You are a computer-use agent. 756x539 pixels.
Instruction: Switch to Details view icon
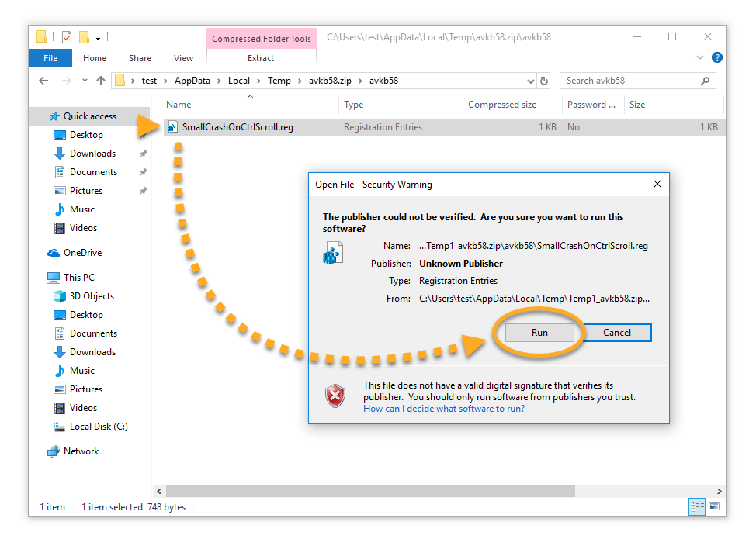pyautogui.click(x=697, y=506)
